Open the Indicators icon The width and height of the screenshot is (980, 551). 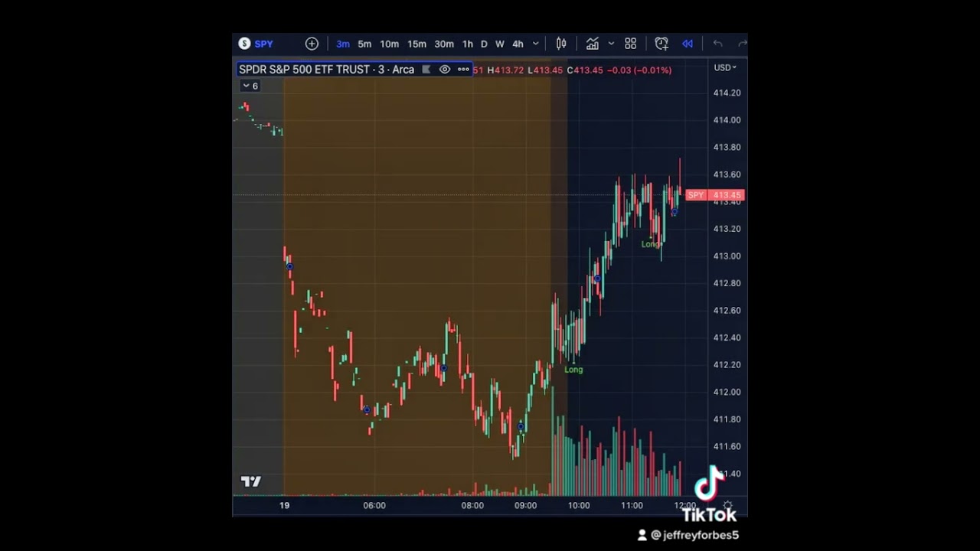[593, 44]
